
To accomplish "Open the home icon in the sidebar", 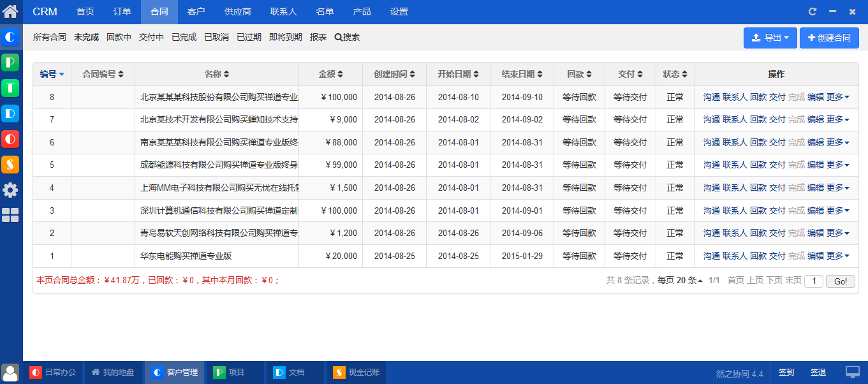I will click(10, 11).
